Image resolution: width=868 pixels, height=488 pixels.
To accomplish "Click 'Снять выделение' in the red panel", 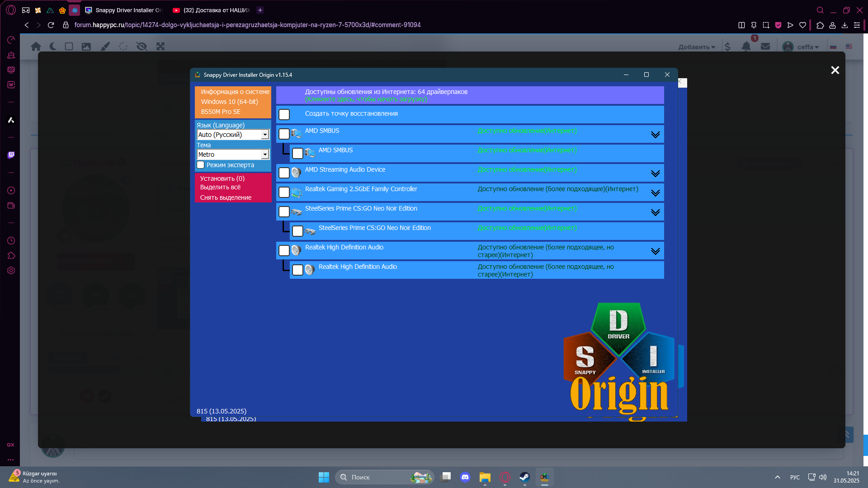I will [x=226, y=197].
